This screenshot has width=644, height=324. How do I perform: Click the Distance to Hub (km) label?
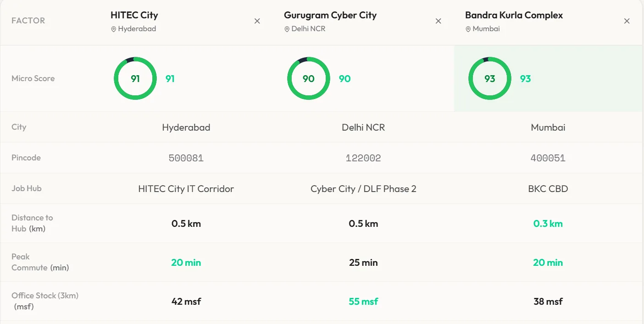[x=32, y=223]
